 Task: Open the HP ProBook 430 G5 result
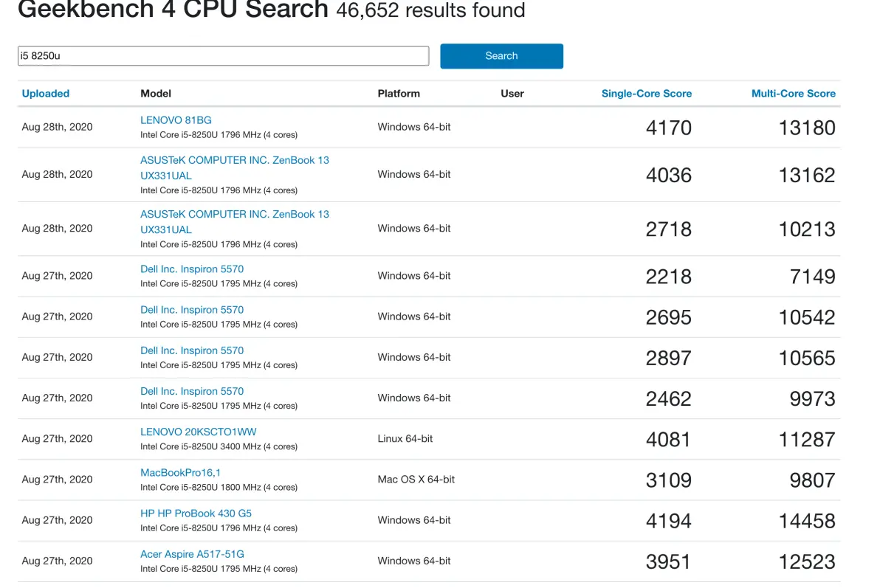click(196, 513)
